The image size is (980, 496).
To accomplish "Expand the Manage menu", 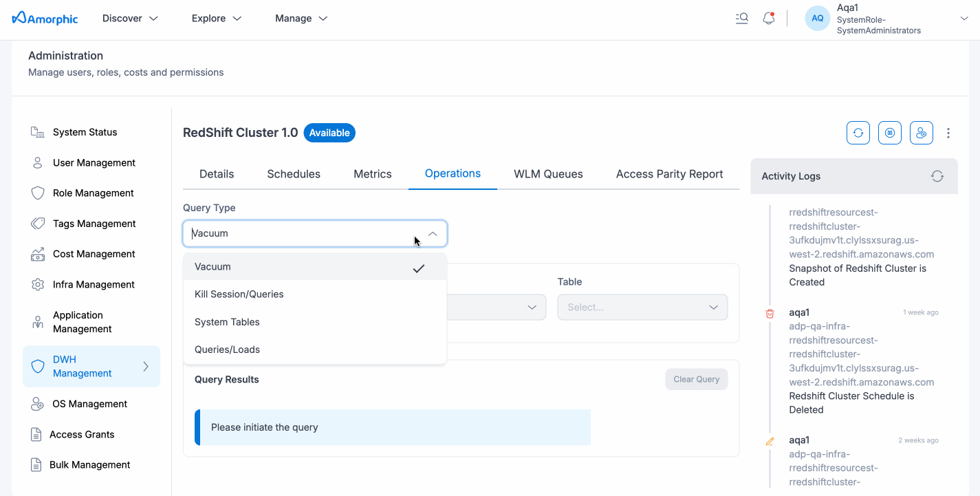I will pyautogui.click(x=301, y=19).
